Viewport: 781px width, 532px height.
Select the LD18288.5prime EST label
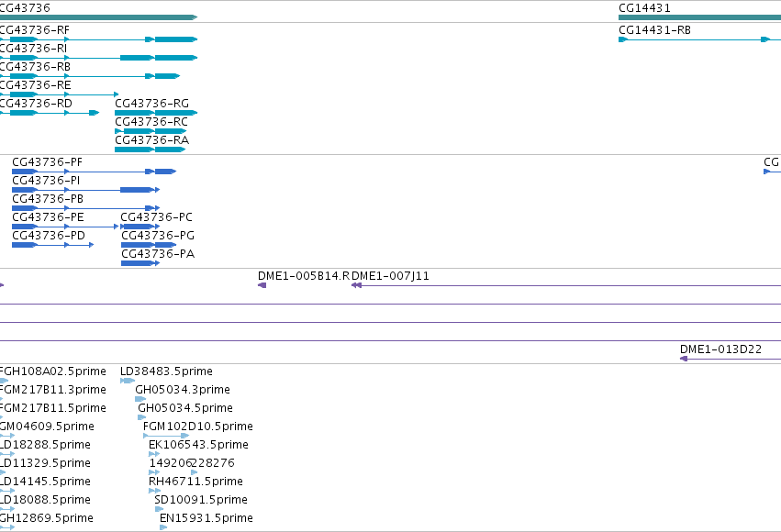point(45,445)
